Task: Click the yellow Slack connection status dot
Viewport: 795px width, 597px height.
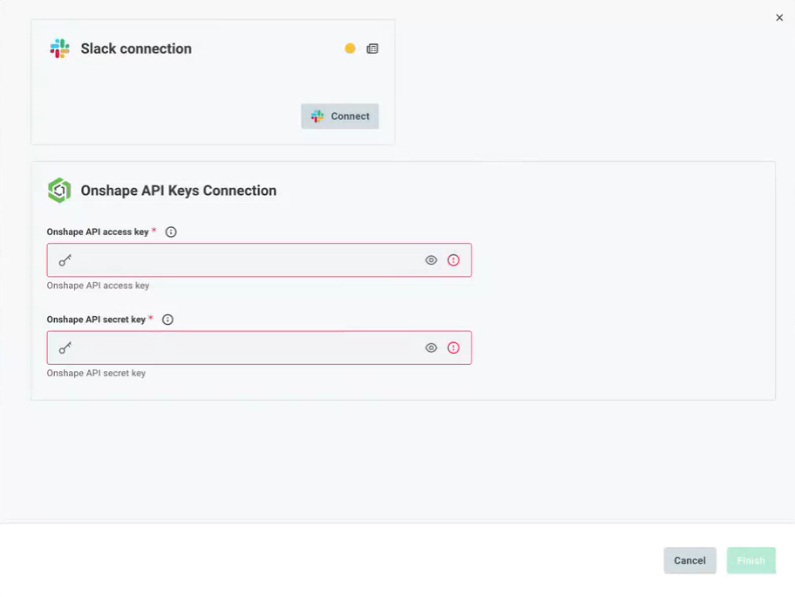Action: tap(350, 48)
